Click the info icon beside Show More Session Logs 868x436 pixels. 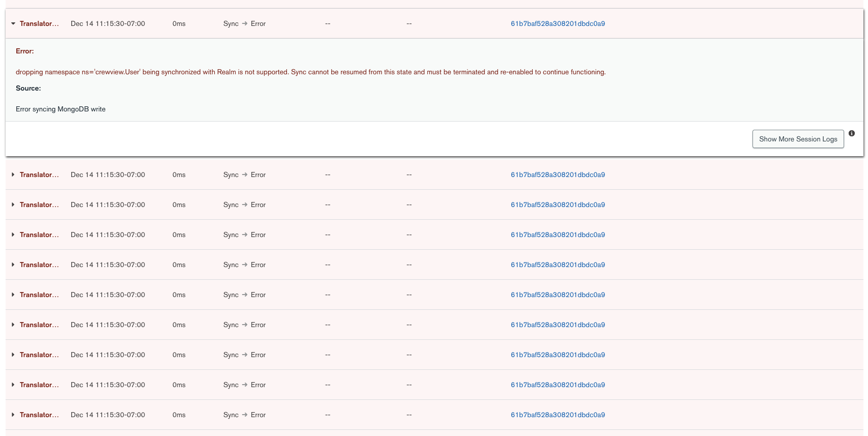tap(851, 133)
